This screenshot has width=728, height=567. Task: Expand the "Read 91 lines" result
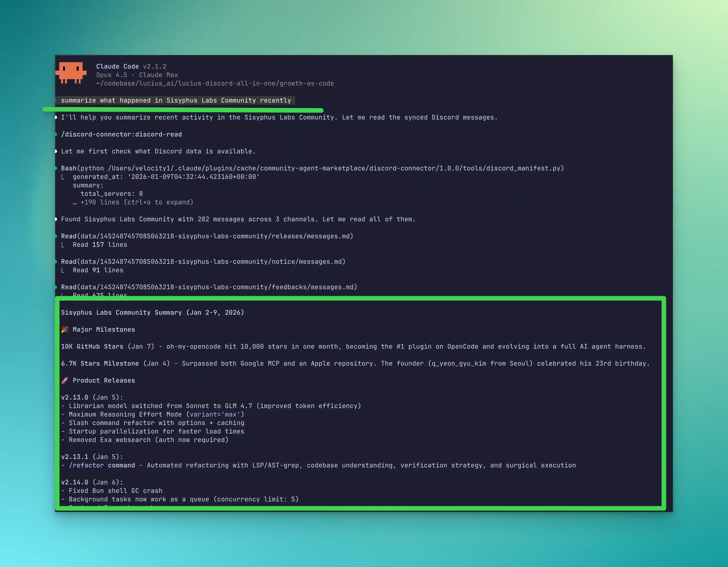(98, 270)
